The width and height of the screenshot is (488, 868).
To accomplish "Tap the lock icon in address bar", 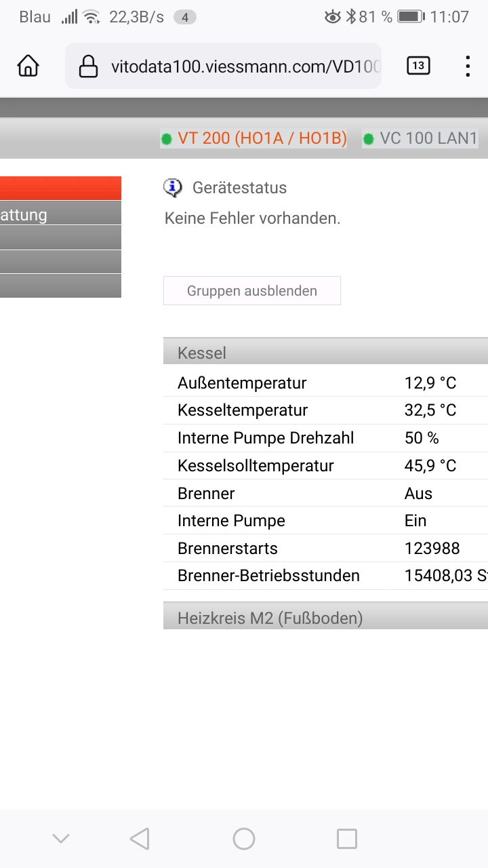I will click(88, 66).
